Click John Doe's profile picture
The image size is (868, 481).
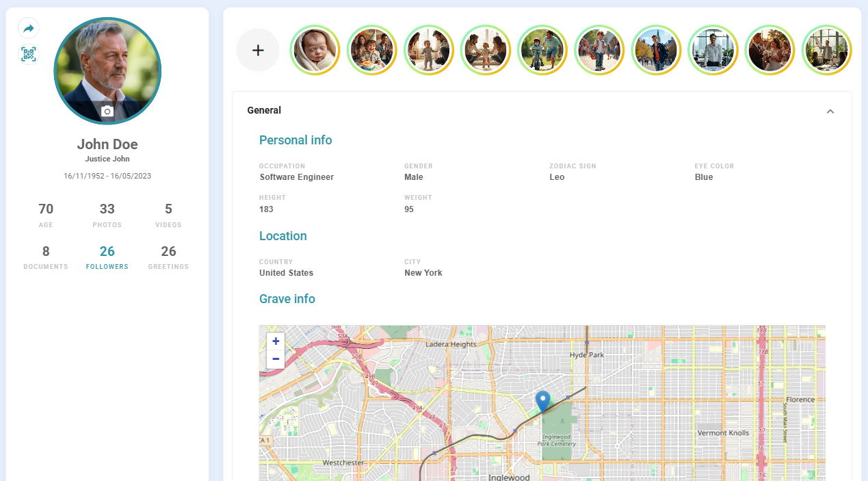107,68
